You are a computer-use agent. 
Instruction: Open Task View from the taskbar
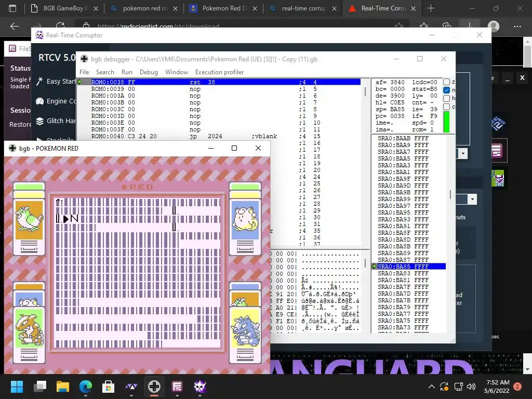(x=40, y=387)
